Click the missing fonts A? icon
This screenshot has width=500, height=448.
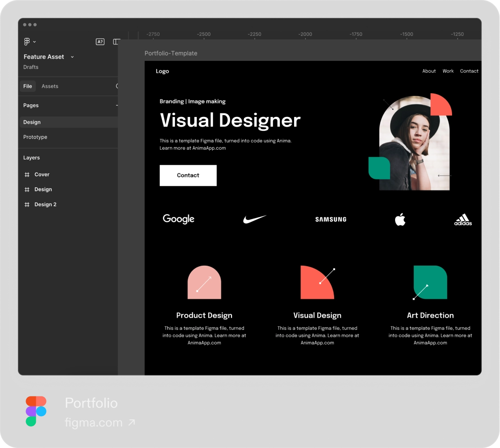[x=100, y=42]
